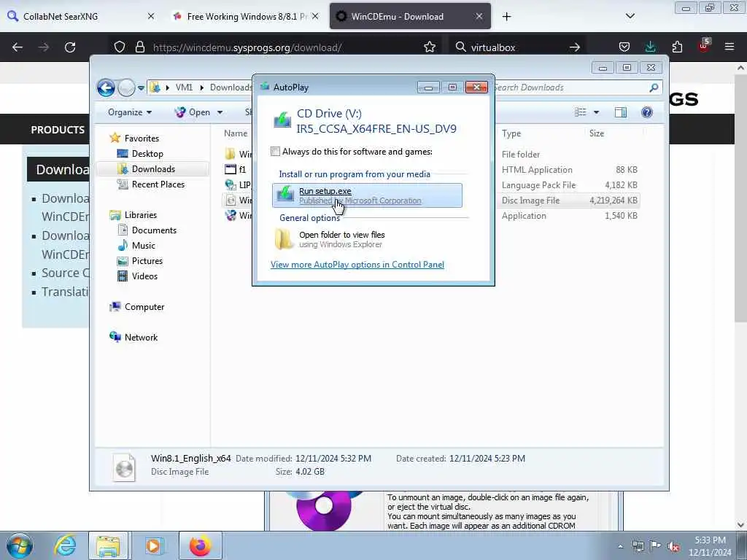The image size is (747, 560).
Task: Change Explorer view icon
Action: (x=580, y=112)
